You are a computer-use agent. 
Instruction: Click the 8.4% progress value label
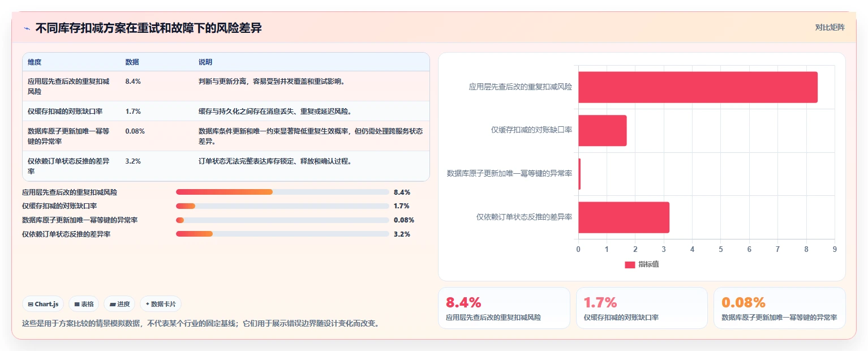402,192
